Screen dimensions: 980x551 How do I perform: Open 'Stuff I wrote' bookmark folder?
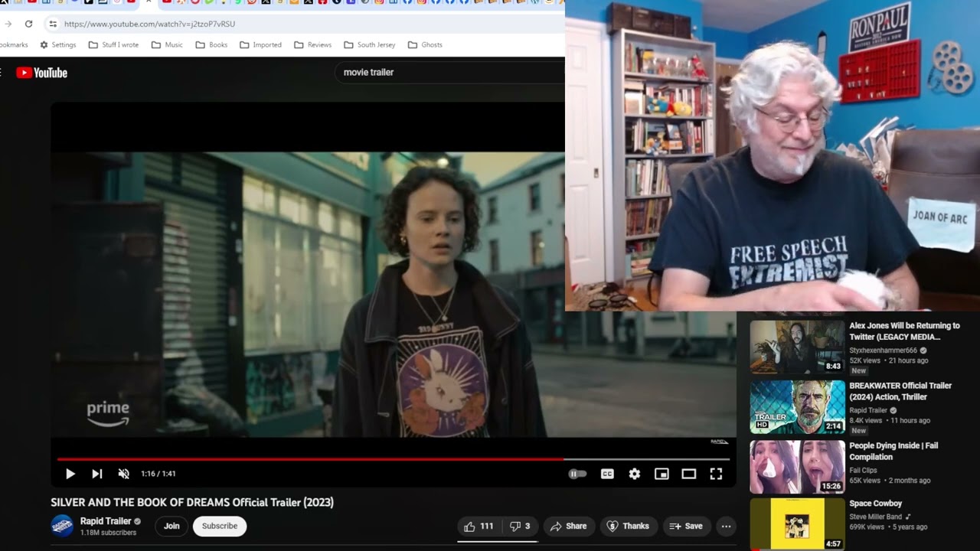[113, 44]
